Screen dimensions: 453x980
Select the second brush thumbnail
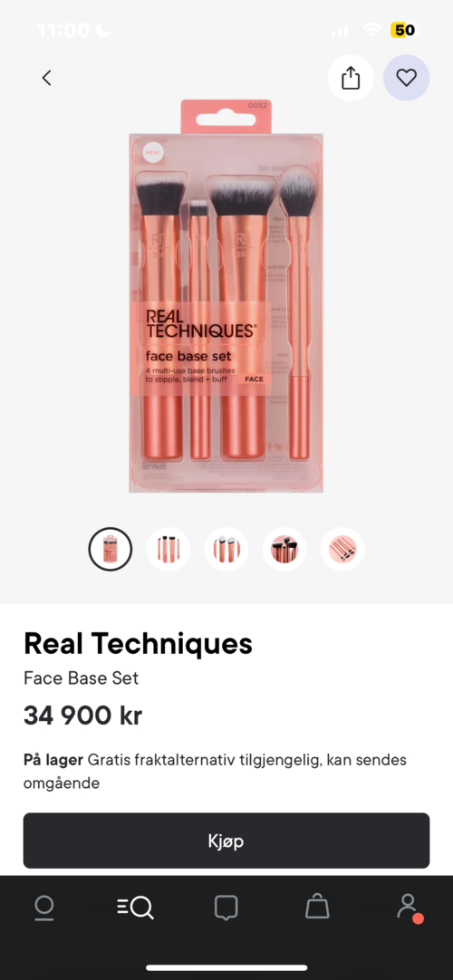169,549
